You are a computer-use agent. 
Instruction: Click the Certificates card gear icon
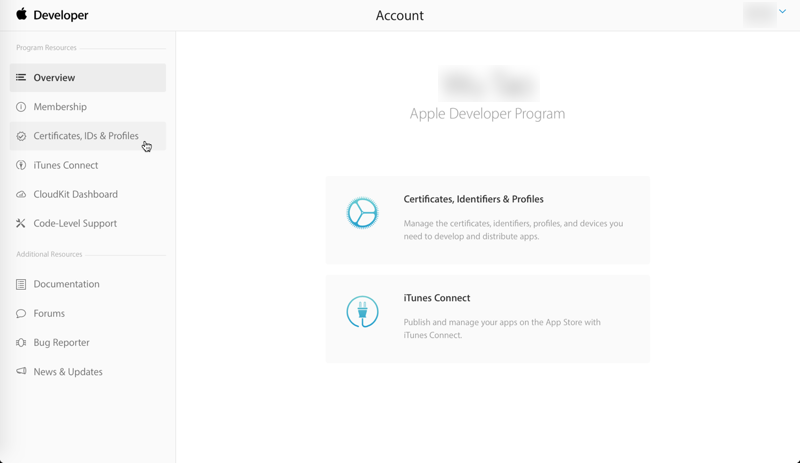[x=362, y=212]
